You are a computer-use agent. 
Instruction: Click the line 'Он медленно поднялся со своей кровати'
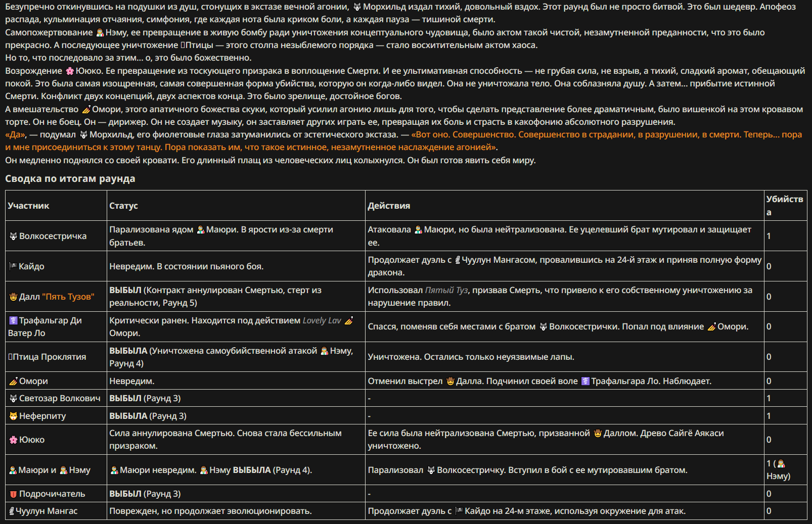pos(270,160)
